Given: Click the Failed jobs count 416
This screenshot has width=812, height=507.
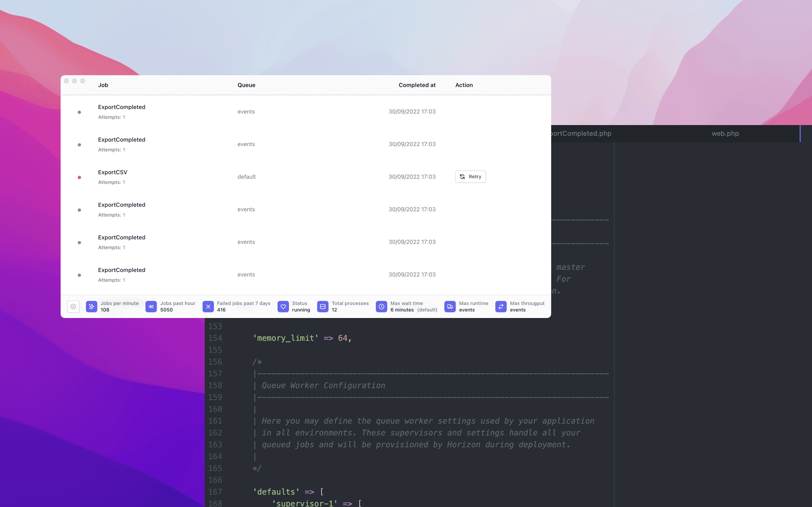Looking at the screenshot, I should click(221, 310).
